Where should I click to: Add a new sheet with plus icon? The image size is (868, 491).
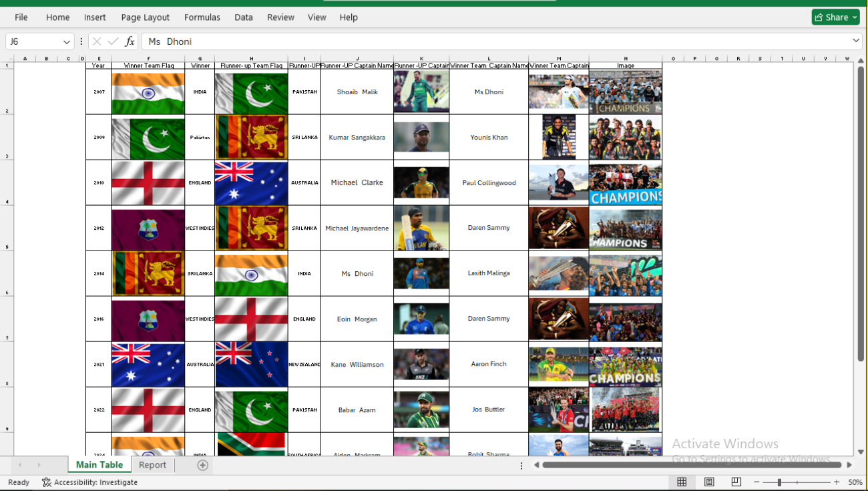point(202,465)
